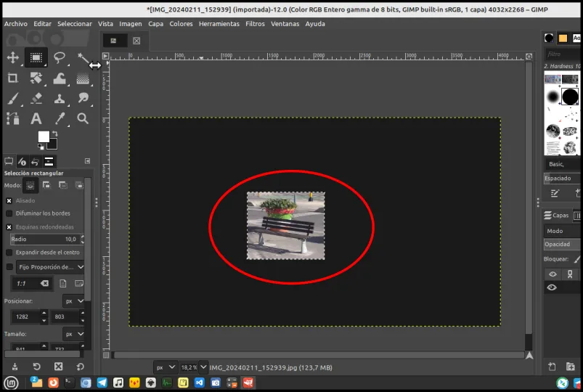Open the Posicionar unit px dropdown

coord(73,301)
